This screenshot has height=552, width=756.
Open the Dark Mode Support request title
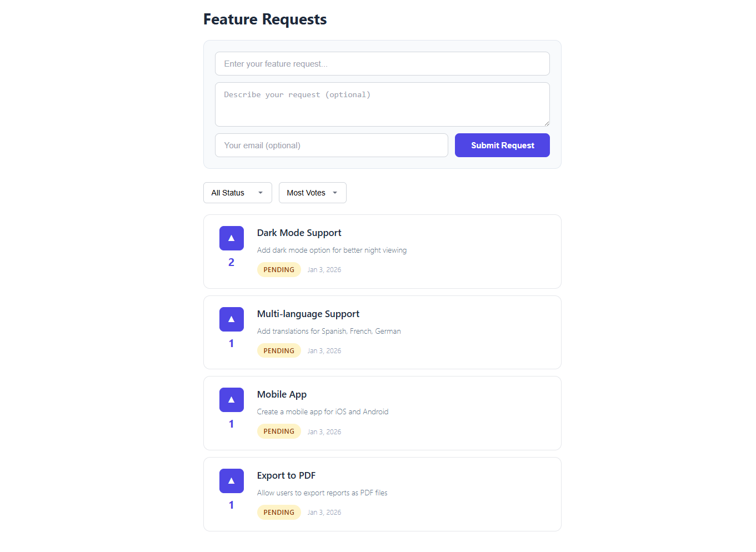[299, 233]
